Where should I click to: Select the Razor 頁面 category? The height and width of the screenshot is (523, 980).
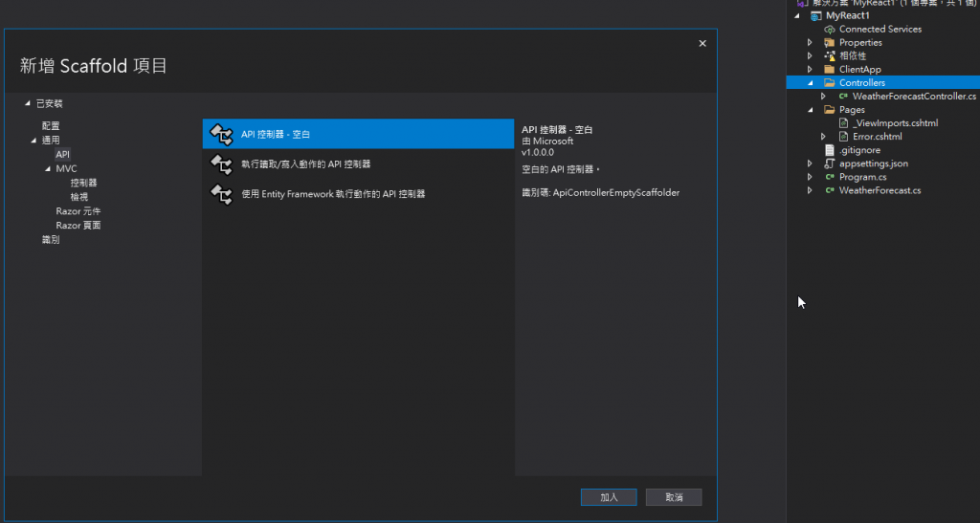pyautogui.click(x=78, y=226)
